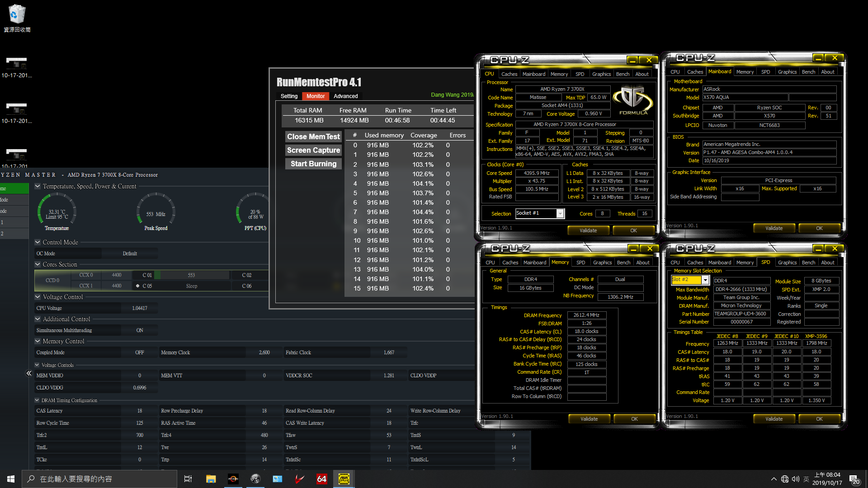Image resolution: width=868 pixels, height=488 pixels.
Task: Click the Close MemTest button
Action: point(313,136)
